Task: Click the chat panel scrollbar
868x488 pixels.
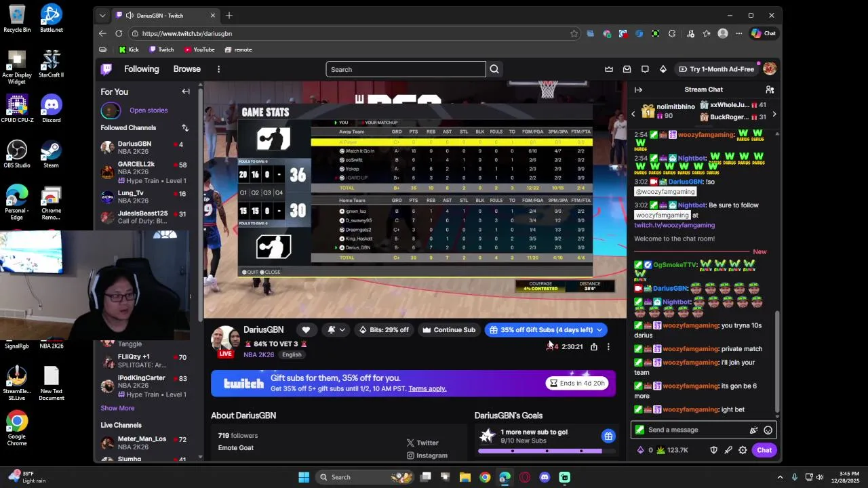Action: tap(777, 363)
